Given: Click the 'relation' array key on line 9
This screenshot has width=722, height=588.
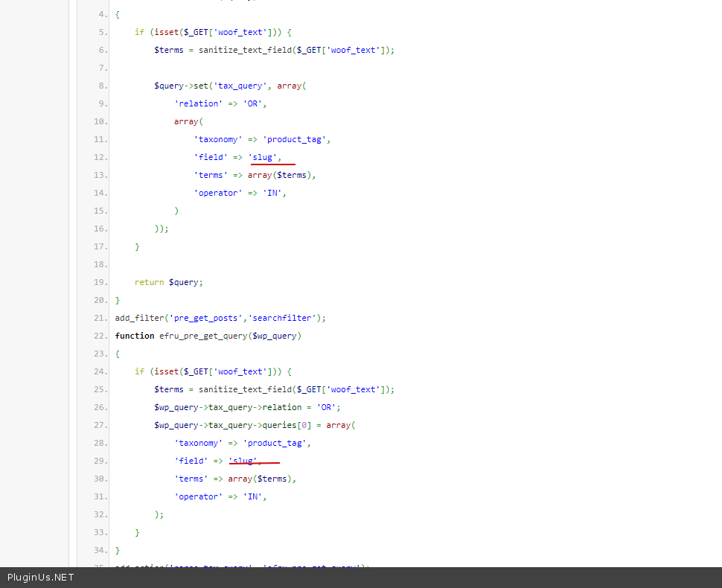Looking at the screenshot, I should pos(198,103).
